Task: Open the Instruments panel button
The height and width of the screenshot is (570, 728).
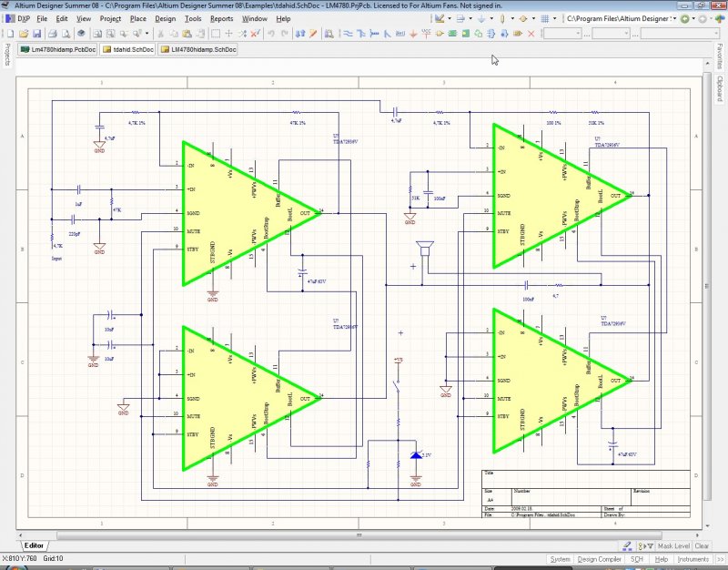Action: [693, 559]
